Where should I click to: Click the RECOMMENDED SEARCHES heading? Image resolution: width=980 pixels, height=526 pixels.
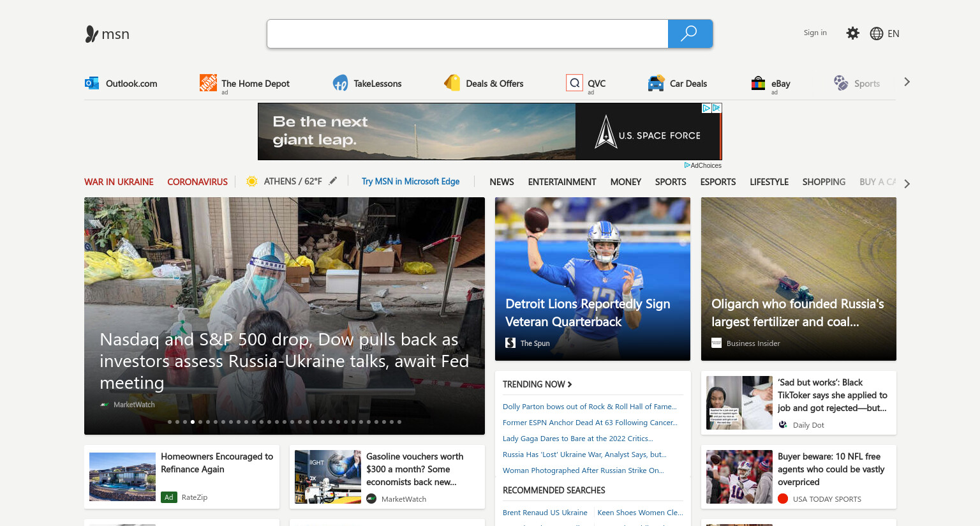(x=554, y=490)
